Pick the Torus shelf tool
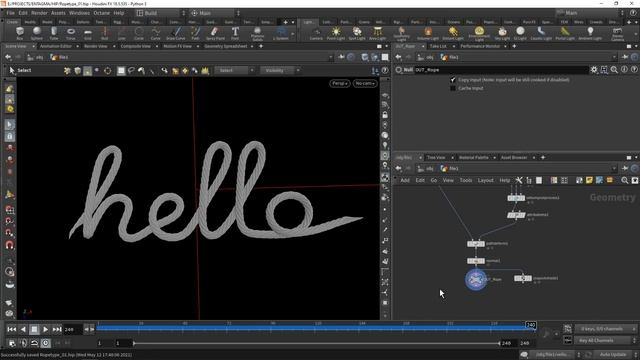The height and width of the screenshot is (360, 640). click(71, 33)
